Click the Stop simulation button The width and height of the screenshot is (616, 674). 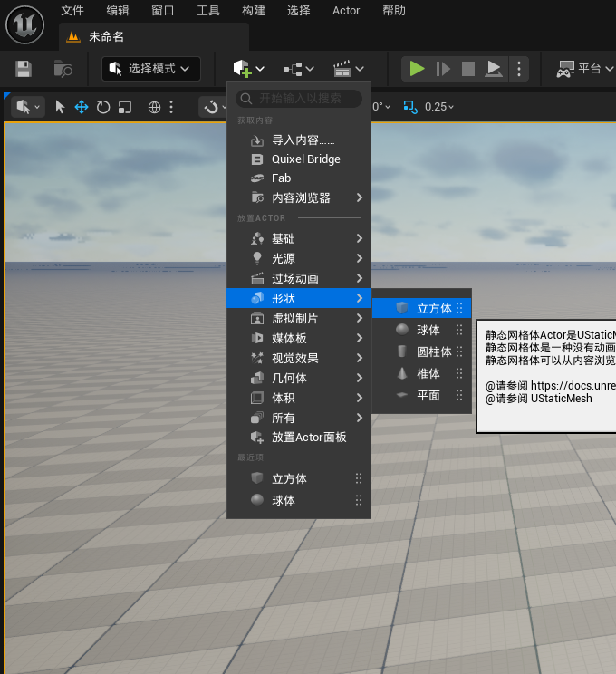pyautogui.click(x=468, y=69)
